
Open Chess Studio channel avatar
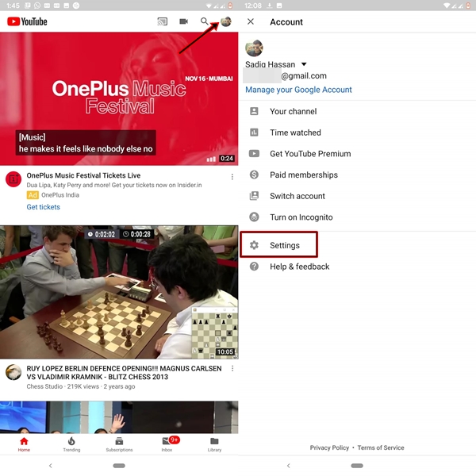coord(13,372)
